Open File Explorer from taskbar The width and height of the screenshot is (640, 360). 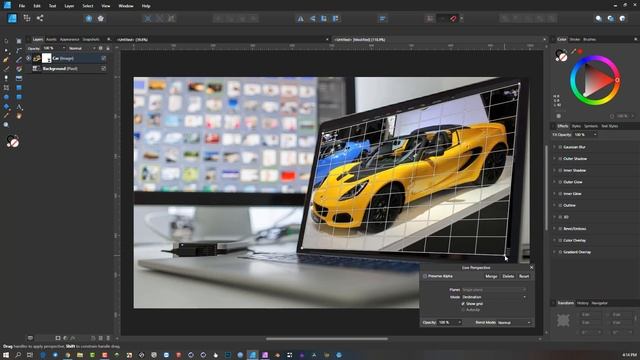coord(80,355)
